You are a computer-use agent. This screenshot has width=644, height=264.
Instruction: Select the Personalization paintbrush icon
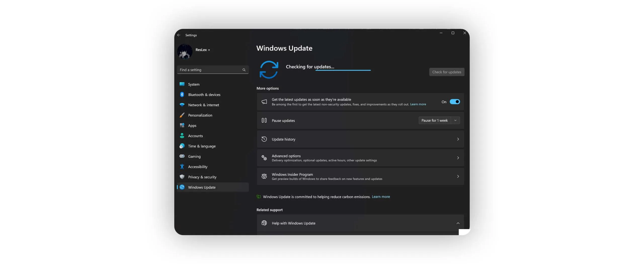(x=182, y=115)
